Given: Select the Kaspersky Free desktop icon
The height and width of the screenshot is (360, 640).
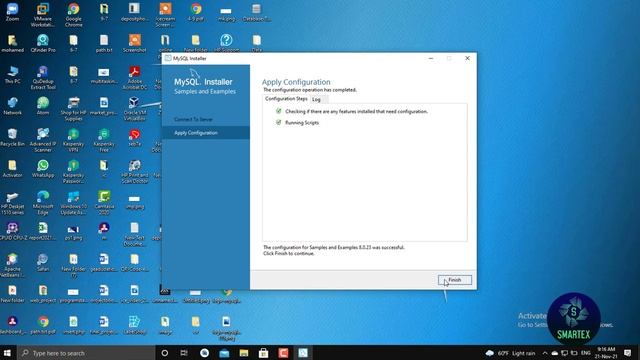Looking at the screenshot, I should (x=104, y=140).
